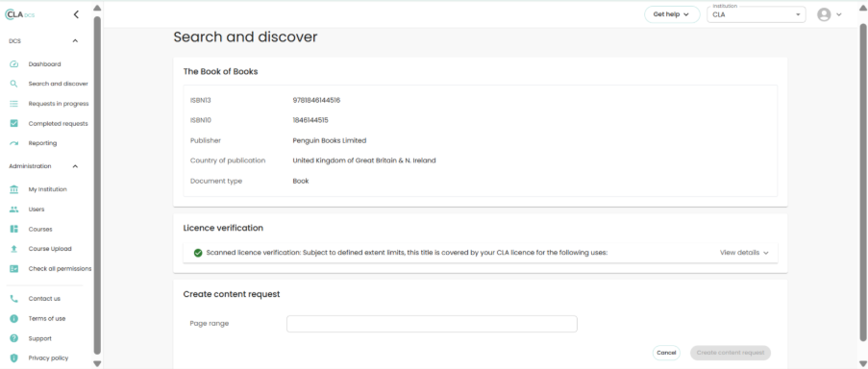Open the Support link
868x369 pixels.
(x=39, y=338)
